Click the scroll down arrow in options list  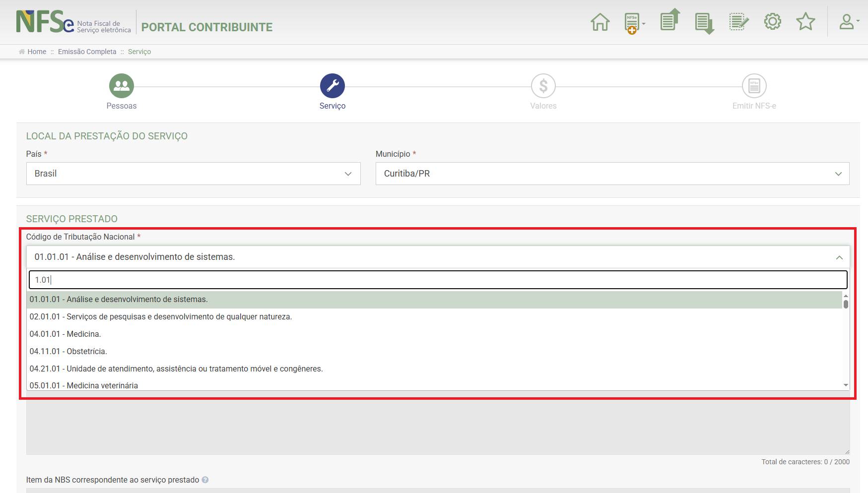[x=846, y=385]
